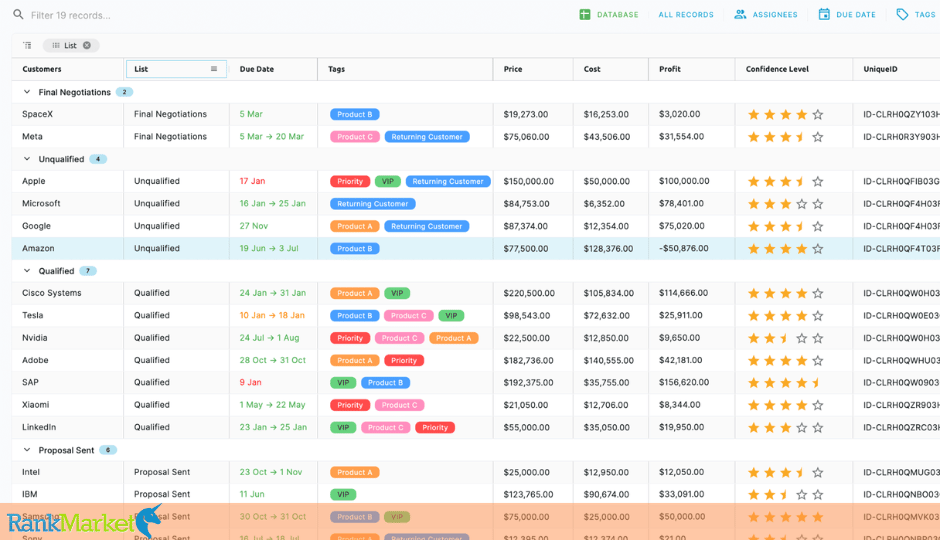Click the Tags column header

coord(336,69)
